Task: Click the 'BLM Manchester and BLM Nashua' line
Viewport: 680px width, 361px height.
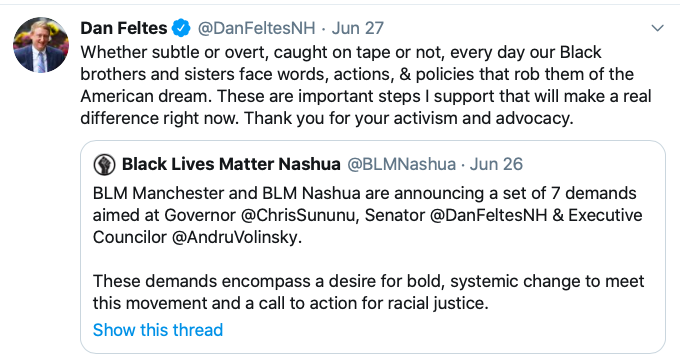Action: click(364, 193)
